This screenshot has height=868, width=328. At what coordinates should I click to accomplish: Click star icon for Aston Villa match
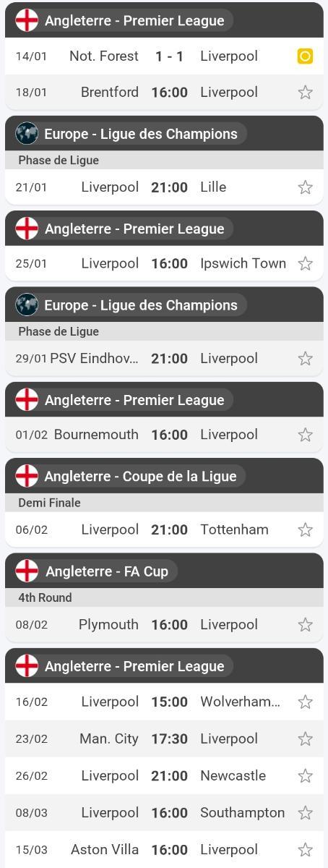306,849
